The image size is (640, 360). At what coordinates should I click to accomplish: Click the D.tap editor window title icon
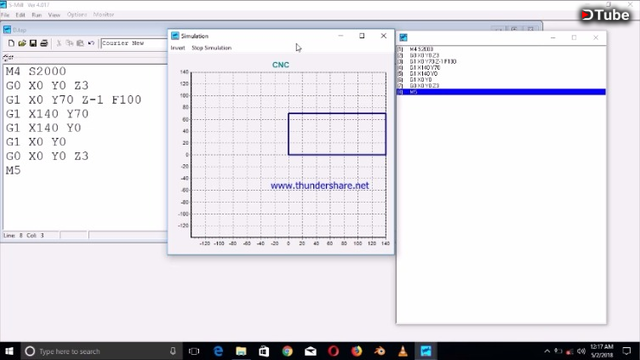pyautogui.click(x=7, y=30)
